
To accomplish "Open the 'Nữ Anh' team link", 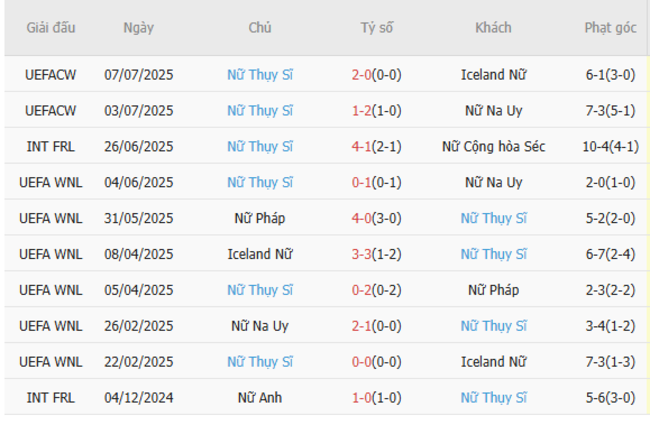I will point(260,398).
